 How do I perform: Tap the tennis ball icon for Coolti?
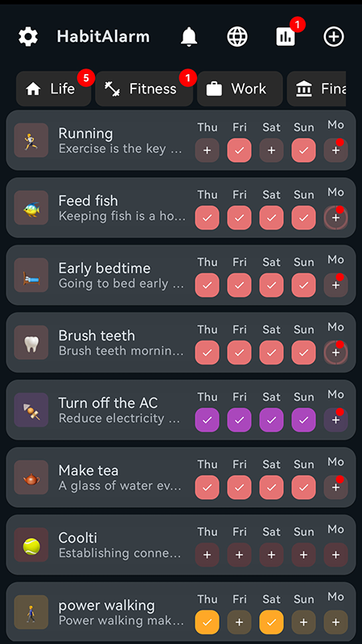point(31,545)
